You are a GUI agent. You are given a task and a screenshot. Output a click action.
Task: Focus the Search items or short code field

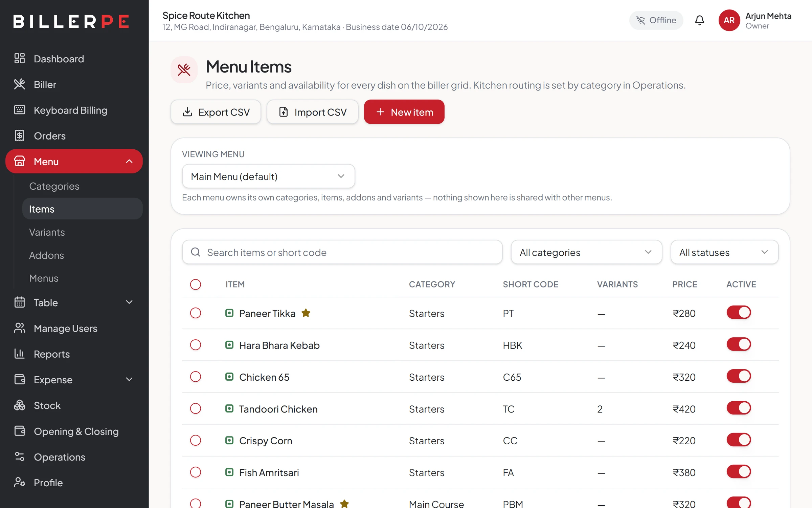click(x=342, y=252)
